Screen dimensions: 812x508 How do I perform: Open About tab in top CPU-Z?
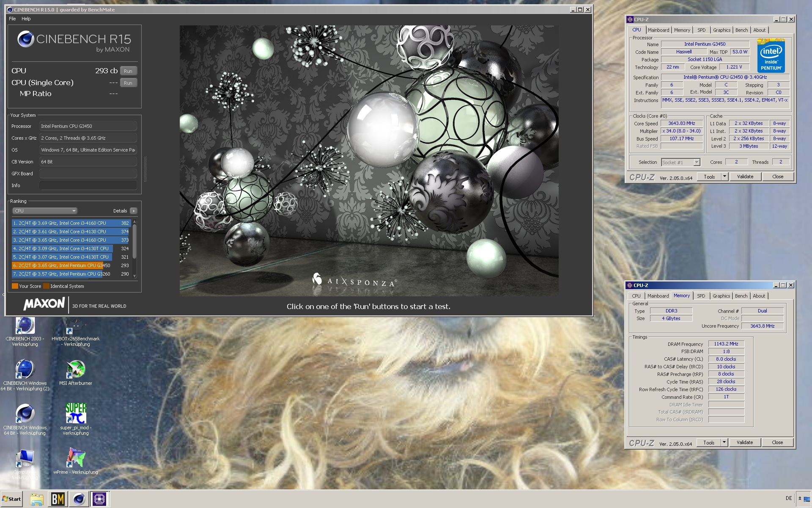pos(759,30)
